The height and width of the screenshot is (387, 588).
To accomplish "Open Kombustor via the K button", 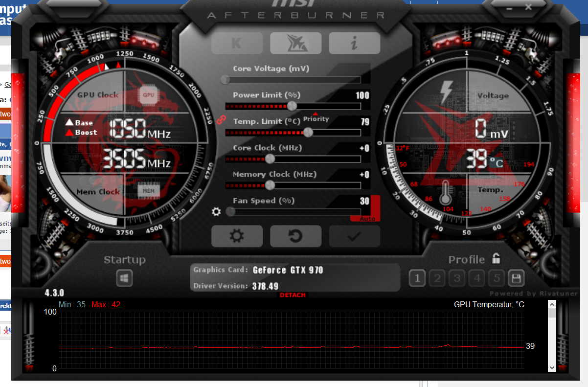I will click(x=237, y=43).
